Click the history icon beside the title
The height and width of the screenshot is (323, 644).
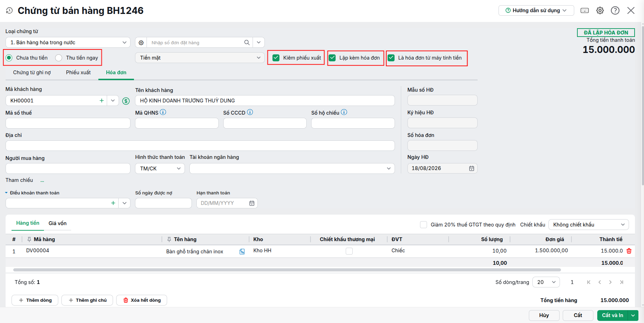point(9,10)
